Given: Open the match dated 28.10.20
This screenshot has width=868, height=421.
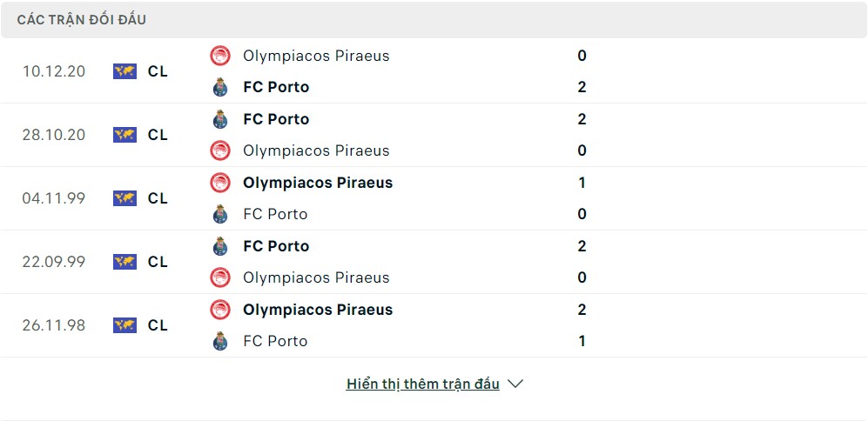Looking at the screenshot, I should (x=434, y=135).
